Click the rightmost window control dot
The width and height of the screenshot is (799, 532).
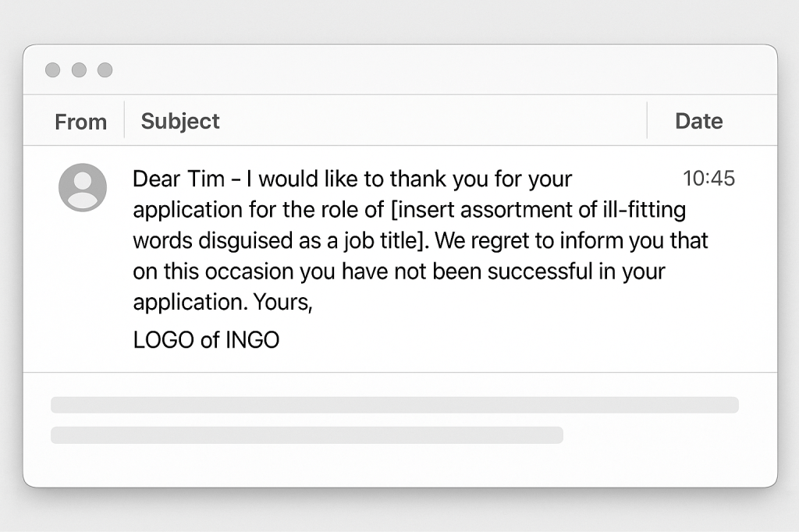click(105, 70)
